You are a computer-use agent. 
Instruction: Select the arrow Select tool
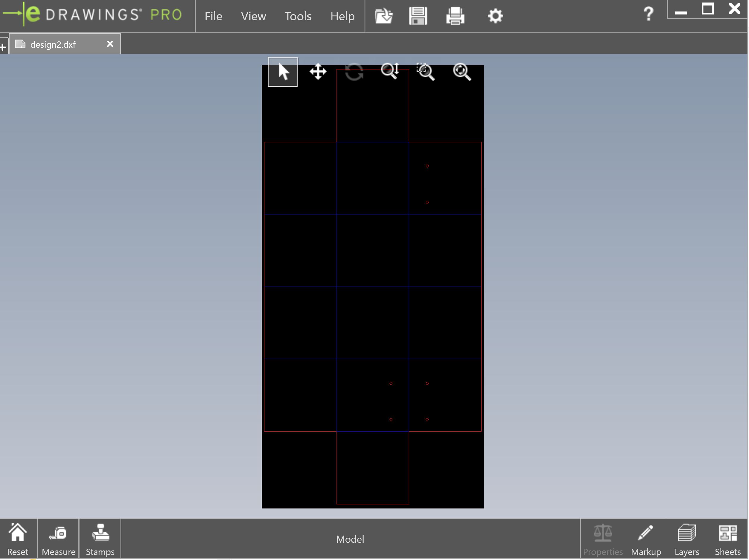(x=282, y=72)
